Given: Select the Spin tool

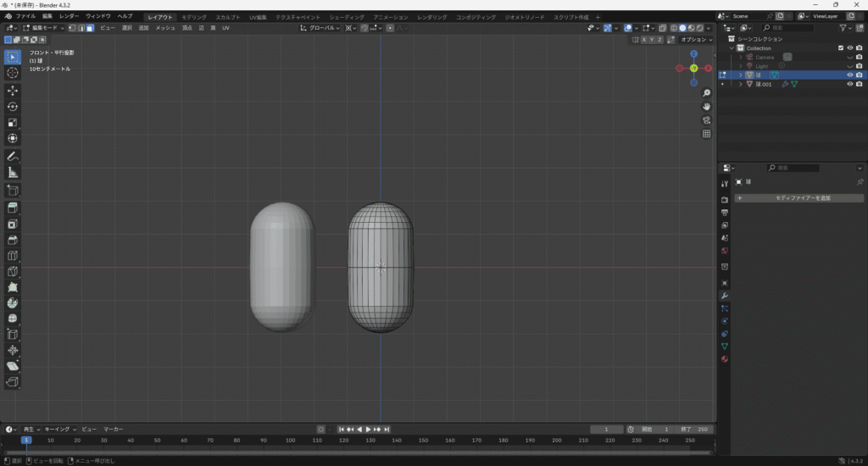Looking at the screenshot, I should (12, 302).
